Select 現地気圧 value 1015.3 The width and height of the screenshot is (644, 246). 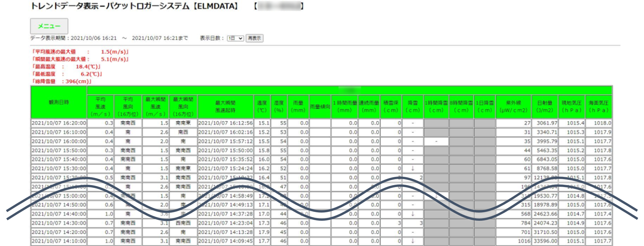571,132
